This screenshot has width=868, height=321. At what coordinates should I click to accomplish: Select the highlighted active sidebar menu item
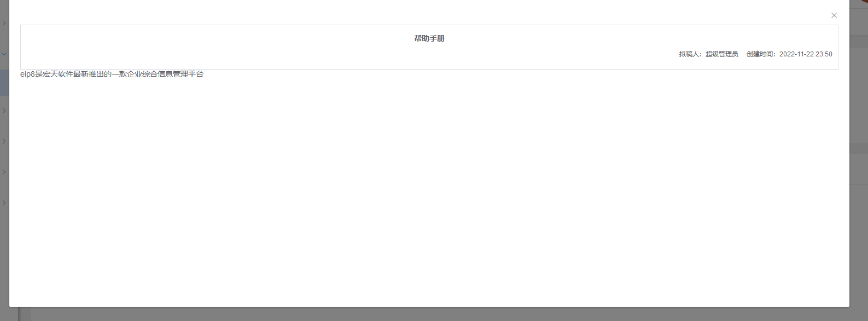[x=4, y=83]
